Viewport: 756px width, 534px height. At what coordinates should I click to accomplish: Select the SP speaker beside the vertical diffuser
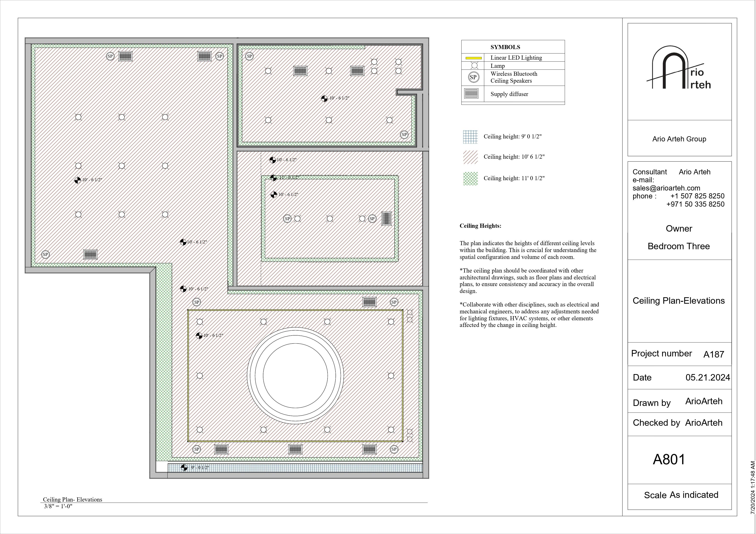(372, 219)
